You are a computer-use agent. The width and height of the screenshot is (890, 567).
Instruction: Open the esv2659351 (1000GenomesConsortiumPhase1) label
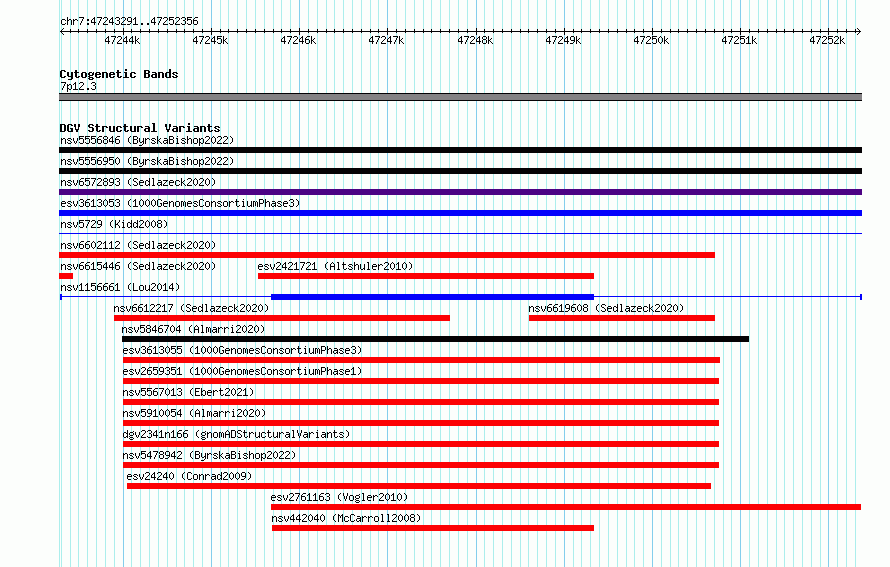click(x=242, y=371)
